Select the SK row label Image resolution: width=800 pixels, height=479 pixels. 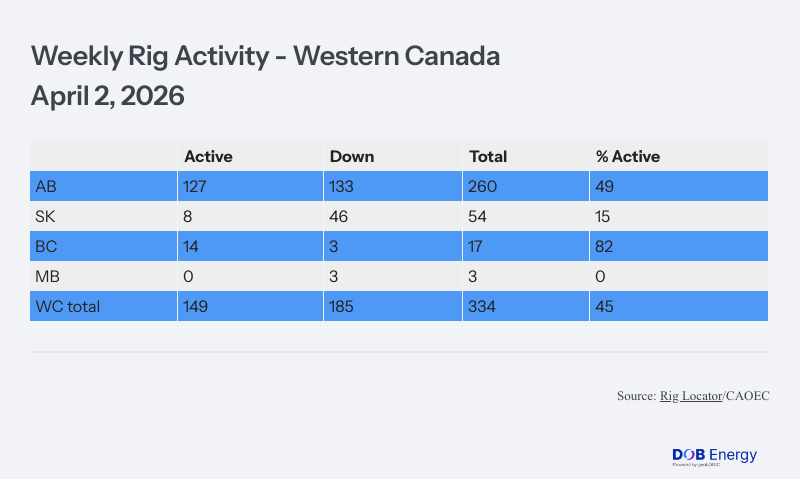(45, 216)
